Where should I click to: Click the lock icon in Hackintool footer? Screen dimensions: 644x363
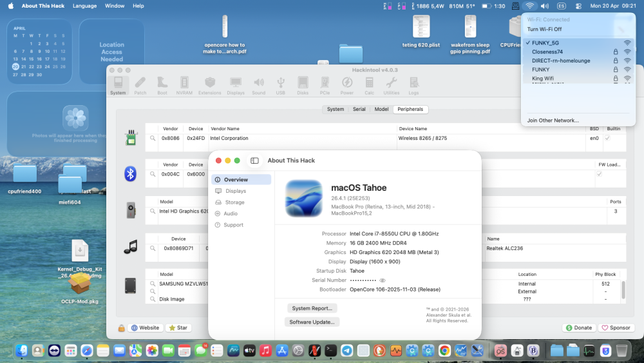(x=121, y=328)
